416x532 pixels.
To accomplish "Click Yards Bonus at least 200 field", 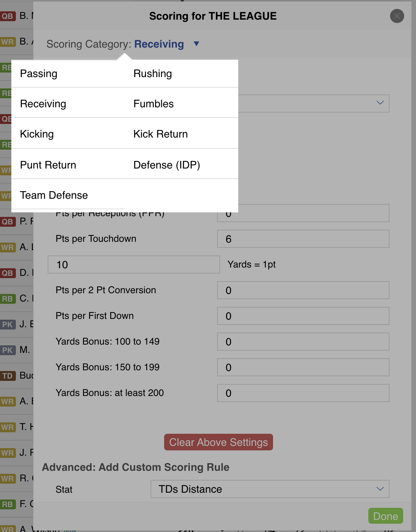I will click(x=303, y=393).
